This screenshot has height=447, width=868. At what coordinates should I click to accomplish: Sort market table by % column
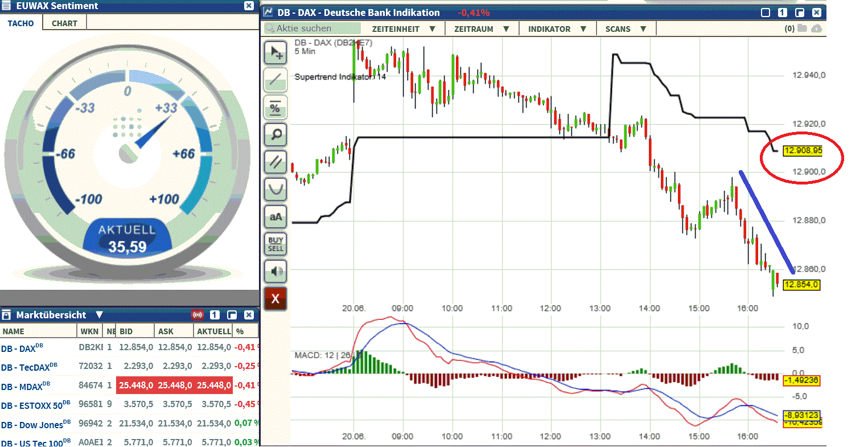[246, 331]
